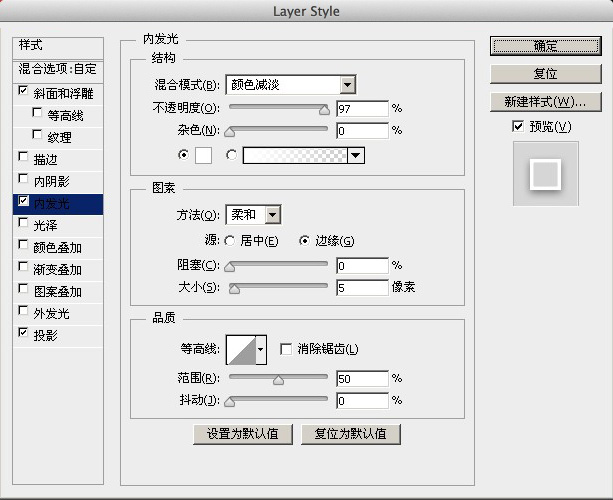Select the 投影 drop shadow style item

pos(58,335)
